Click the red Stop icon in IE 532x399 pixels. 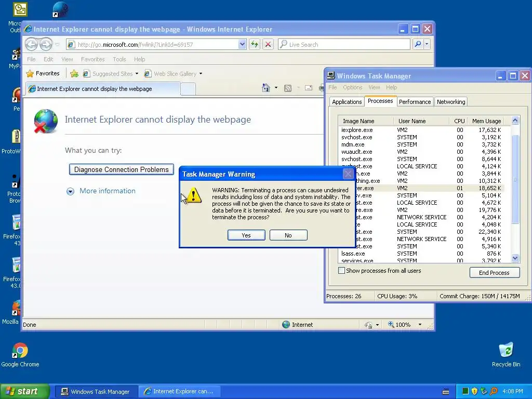point(268,44)
